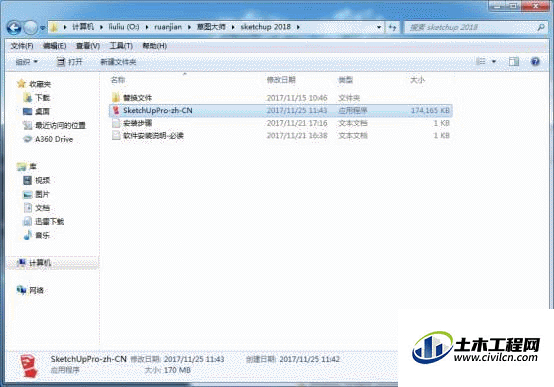554x387 pixels.
Task: Open the 文档 library
Action: point(42,208)
